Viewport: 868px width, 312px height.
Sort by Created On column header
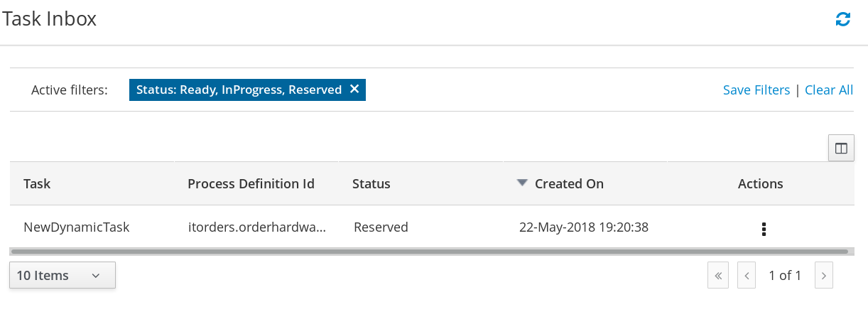click(x=569, y=183)
